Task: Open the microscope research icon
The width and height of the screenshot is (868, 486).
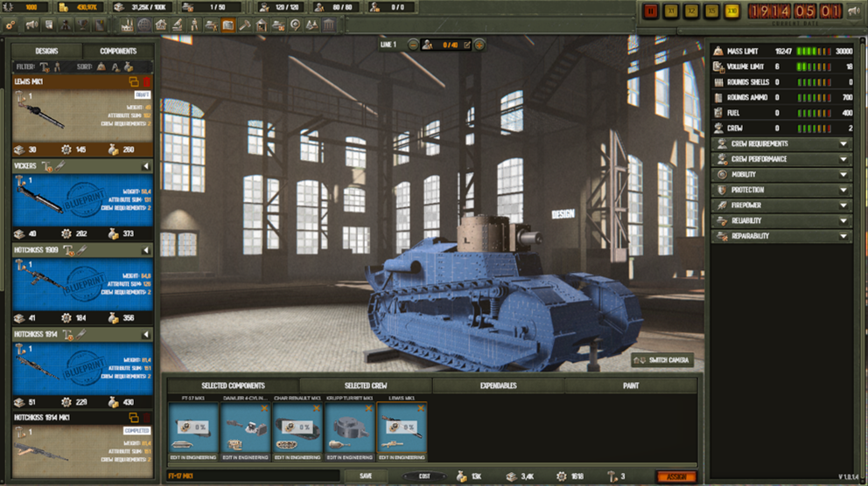Action: tap(177, 24)
